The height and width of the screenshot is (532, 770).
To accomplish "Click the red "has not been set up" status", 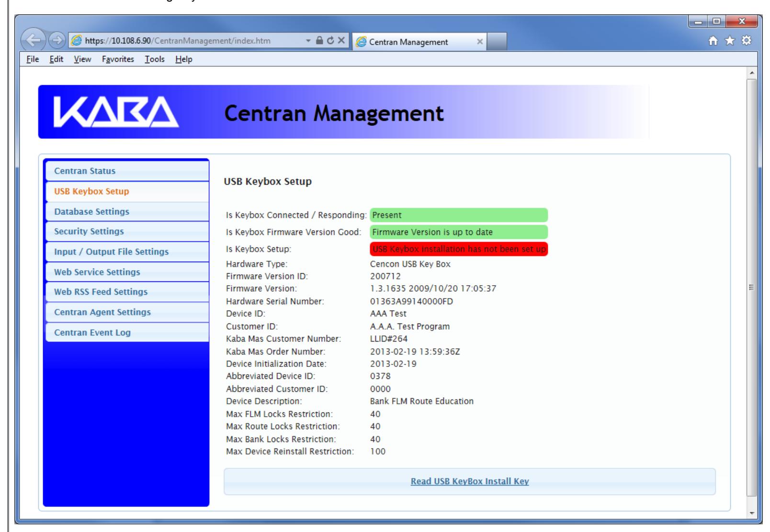I will (x=459, y=249).
